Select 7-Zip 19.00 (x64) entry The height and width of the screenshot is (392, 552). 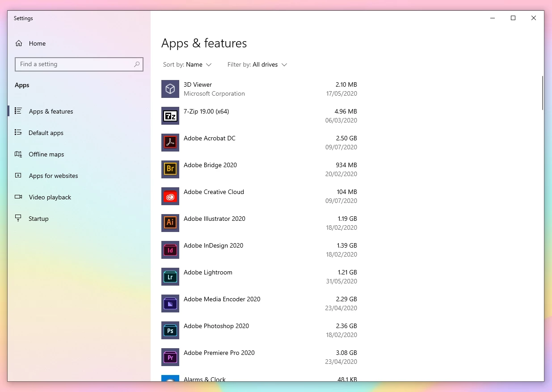pyautogui.click(x=206, y=111)
